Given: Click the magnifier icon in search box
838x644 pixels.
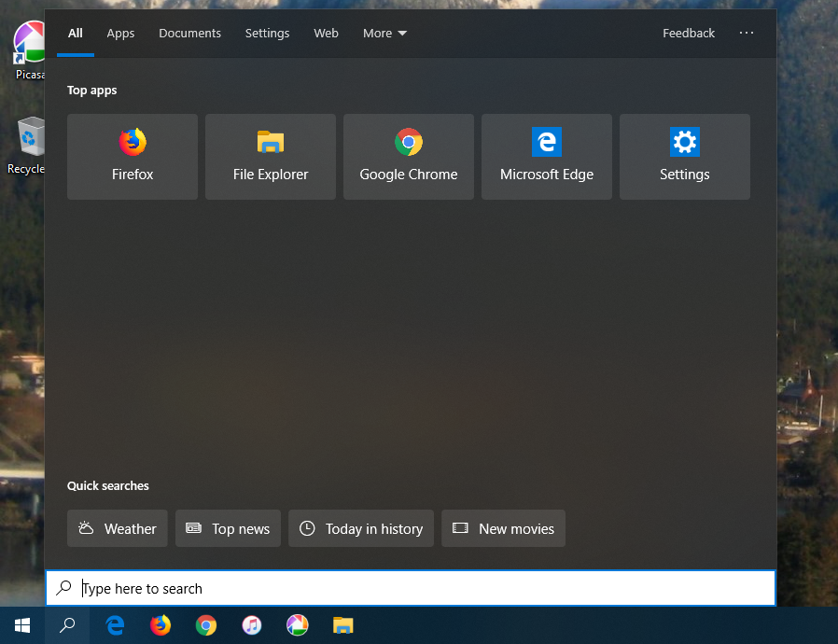Looking at the screenshot, I should tap(63, 588).
